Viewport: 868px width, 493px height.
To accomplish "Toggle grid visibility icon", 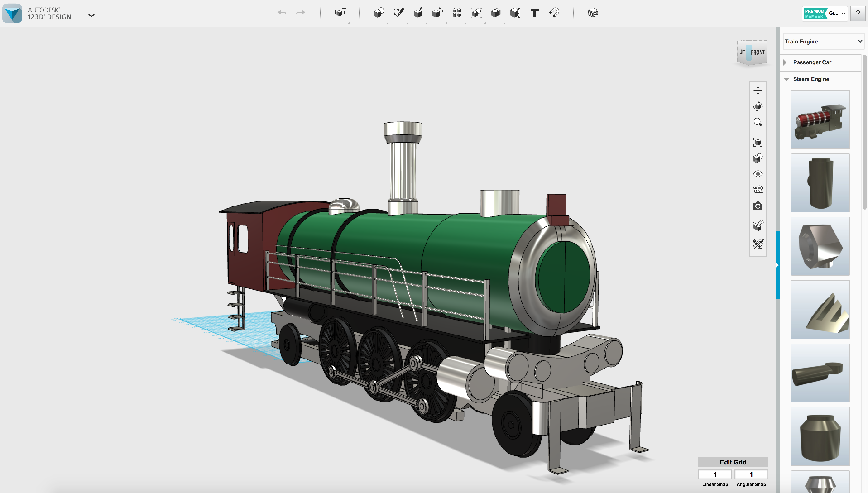I will point(758,190).
